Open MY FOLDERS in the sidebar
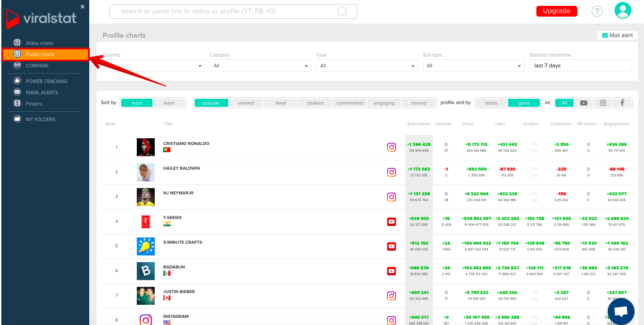 tap(41, 119)
